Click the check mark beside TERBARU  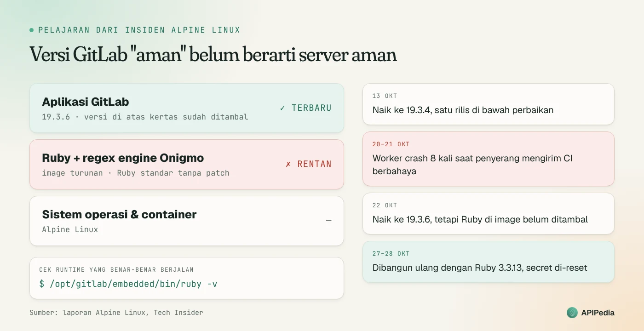click(x=282, y=108)
